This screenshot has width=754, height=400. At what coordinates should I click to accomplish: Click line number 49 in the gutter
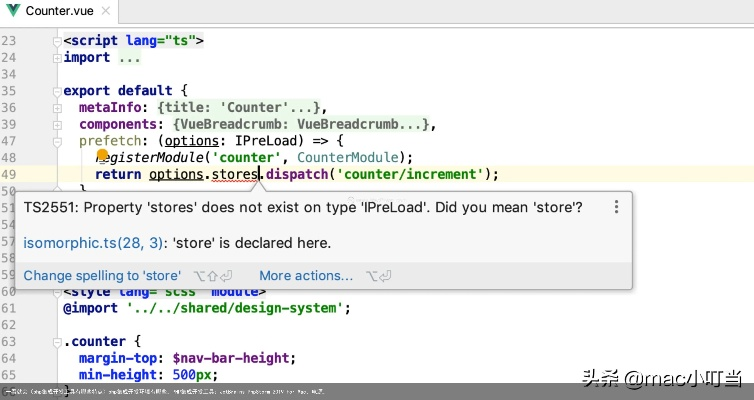(x=10, y=174)
